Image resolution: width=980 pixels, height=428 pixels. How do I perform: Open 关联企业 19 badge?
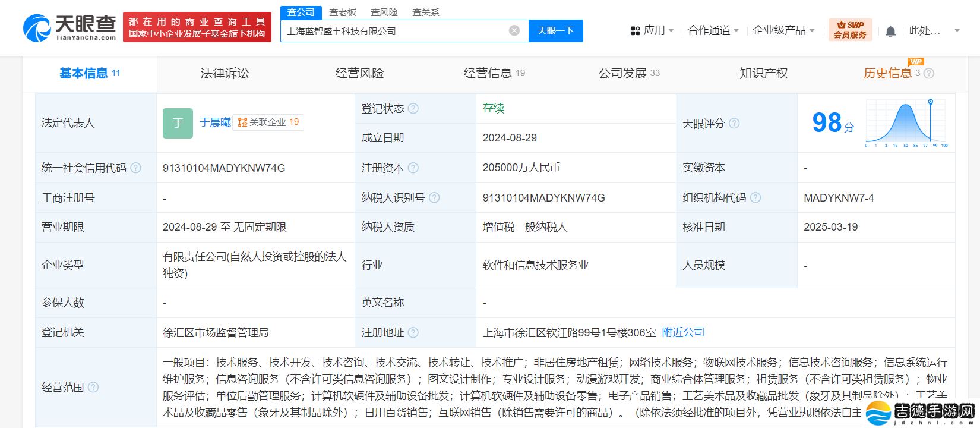268,122
